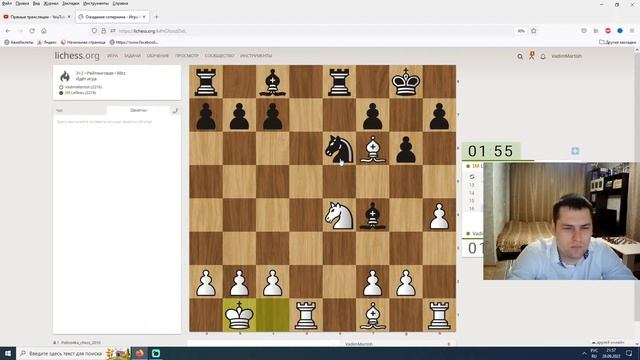
Task: Select the white king on b1
Action: [239, 315]
